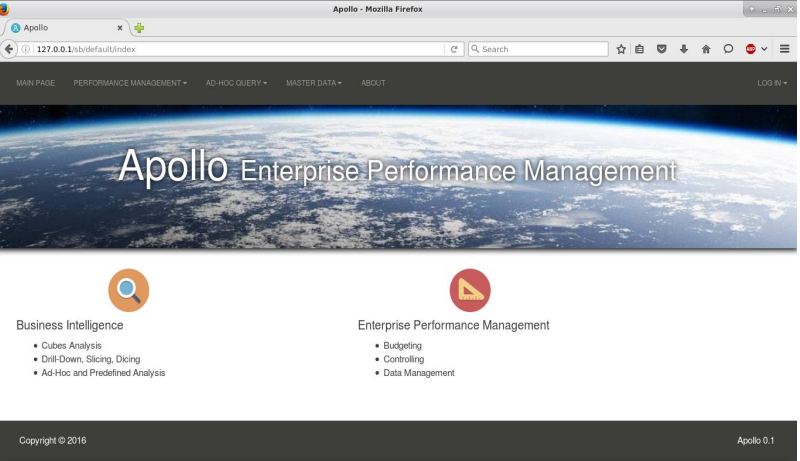Viewport: 800px width, 461px height.
Task: Open the Pocket icon in toolbar
Action: click(662, 49)
